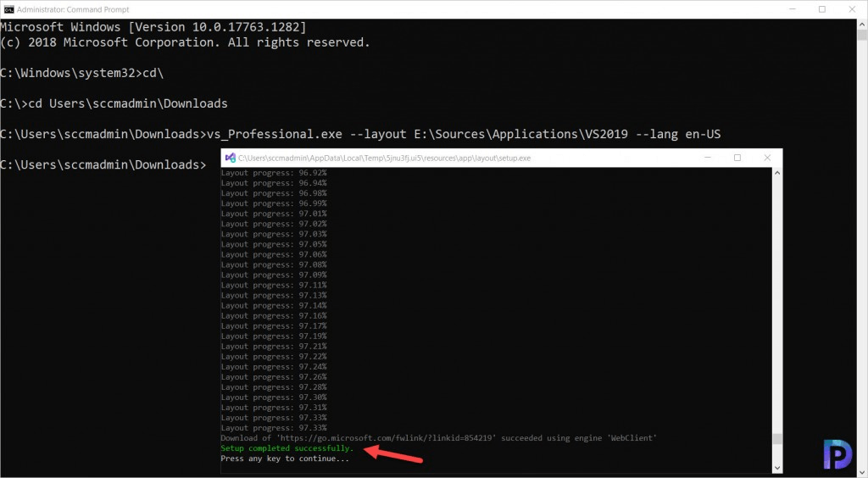Viewport: 868px width, 478px height.
Task: Click the setup.exe path title bar text
Action: (x=384, y=158)
